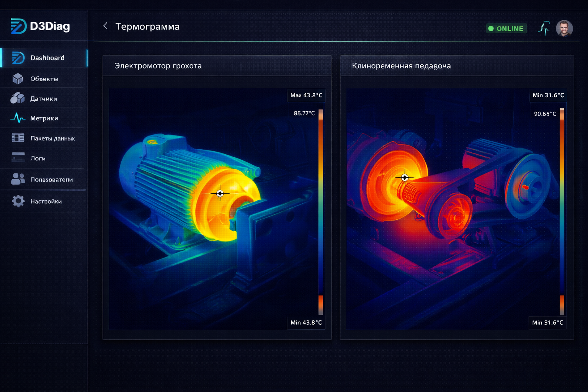Go to Пакеты данных

[44, 138]
